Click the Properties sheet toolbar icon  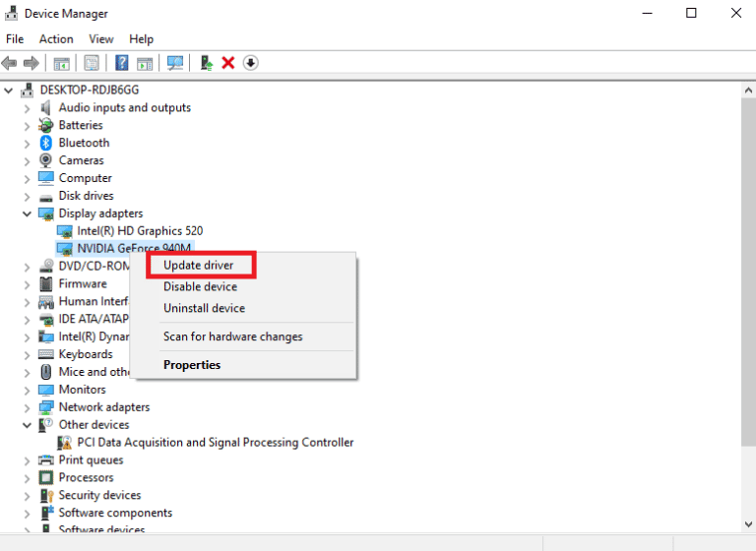(x=92, y=63)
